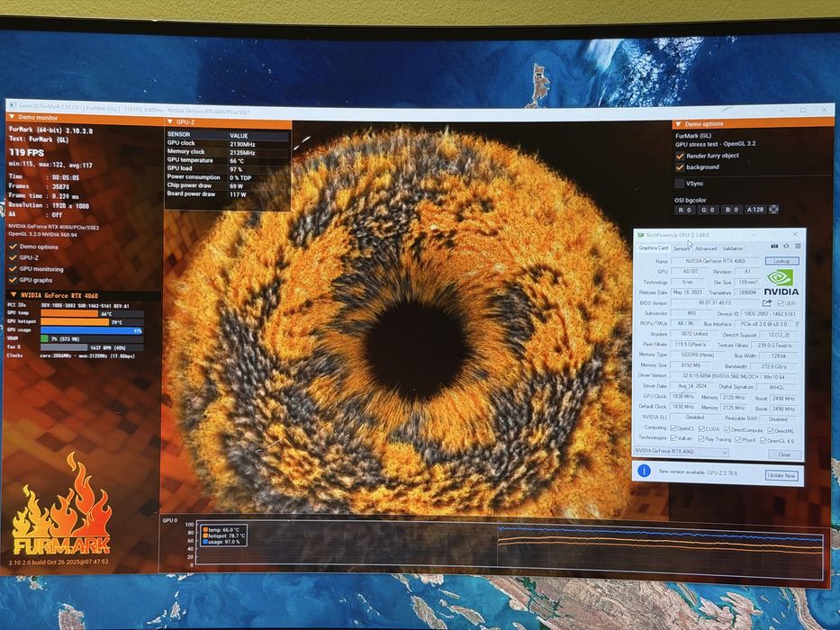Click the 'GPU temperature' sensor row

(x=228, y=160)
